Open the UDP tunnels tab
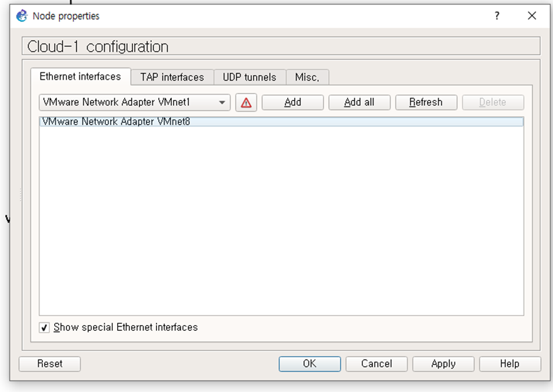The width and height of the screenshot is (553, 392). coord(249,77)
